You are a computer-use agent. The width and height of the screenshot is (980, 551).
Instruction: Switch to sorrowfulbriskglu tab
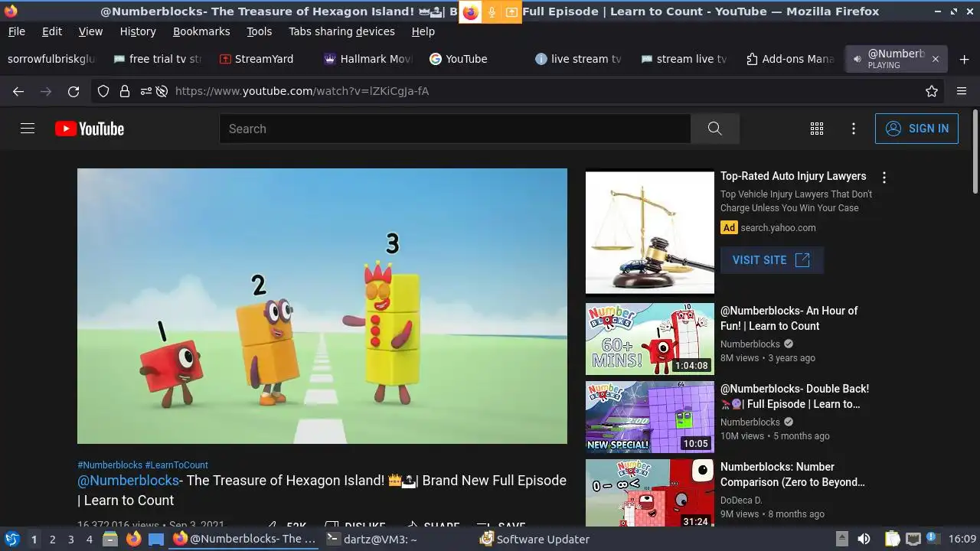click(x=52, y=59)
